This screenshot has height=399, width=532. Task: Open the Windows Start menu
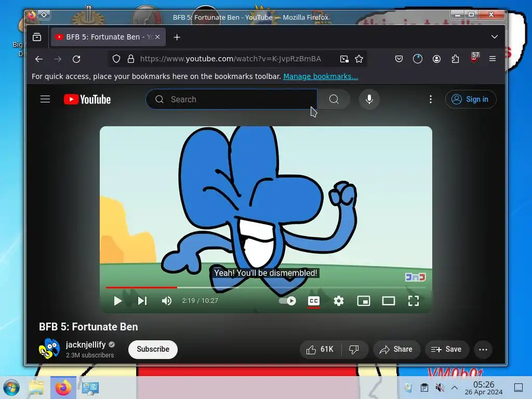(11, 388)
